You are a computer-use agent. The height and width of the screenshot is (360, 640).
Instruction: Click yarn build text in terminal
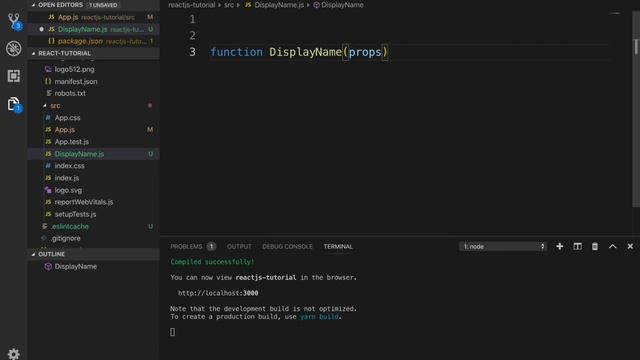coord(319,317)
